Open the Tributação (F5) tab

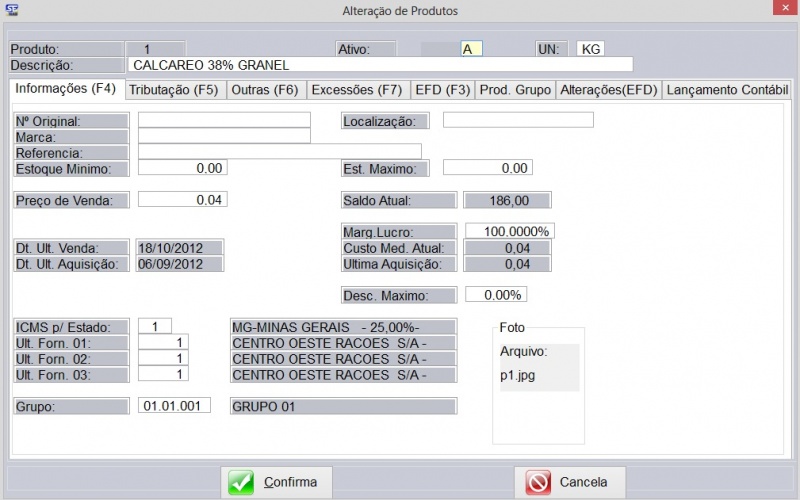174,90
